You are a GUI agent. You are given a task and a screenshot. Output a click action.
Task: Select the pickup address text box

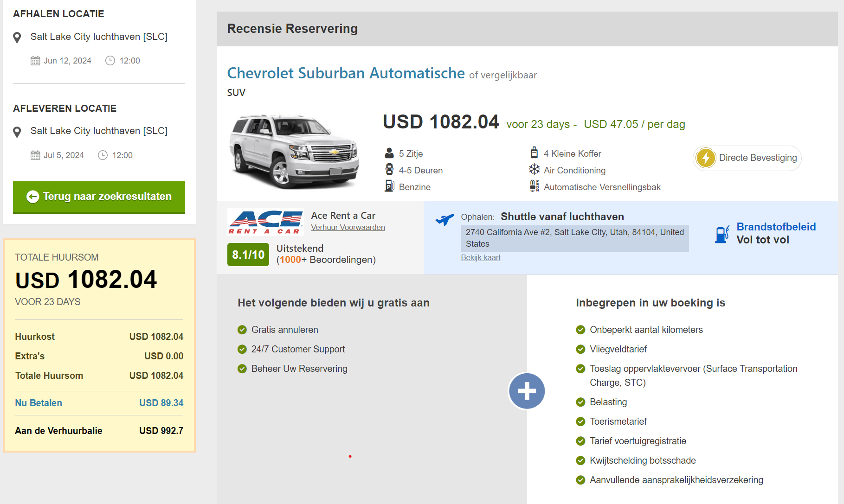pyautogui.click(x=574, y=238)
